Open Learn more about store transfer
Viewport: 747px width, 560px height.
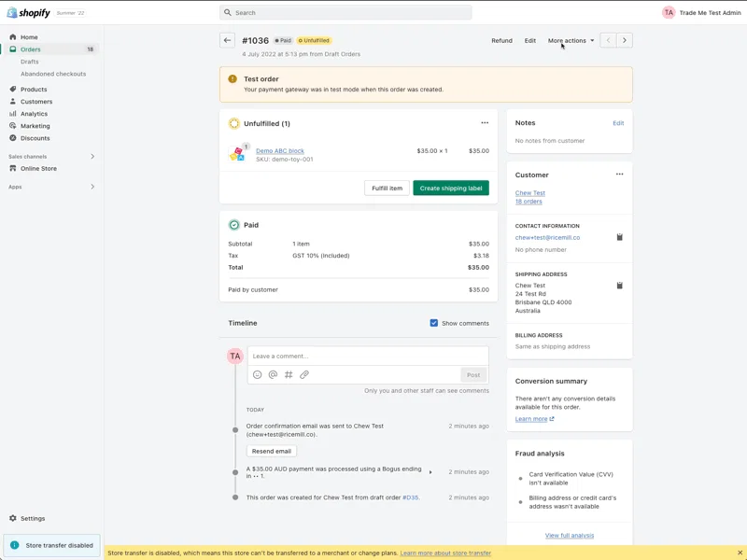(445, 553)
